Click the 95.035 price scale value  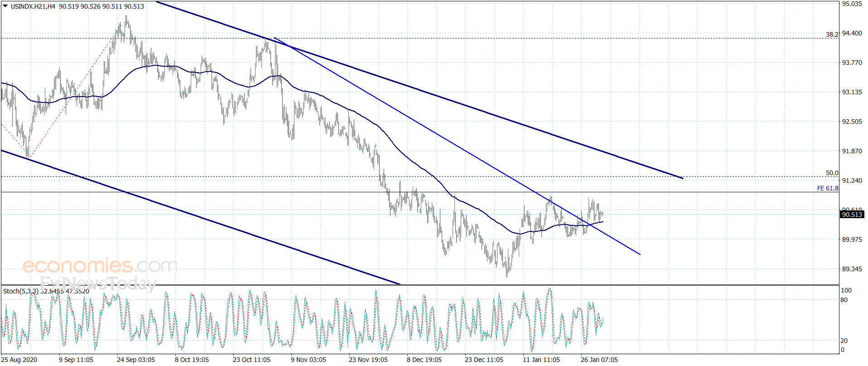click(852, 4)
